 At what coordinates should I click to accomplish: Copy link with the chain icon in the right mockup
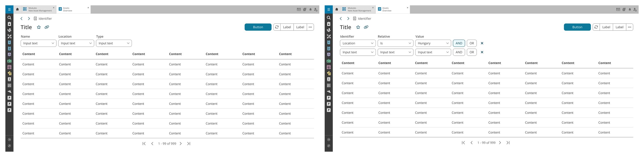(x=366, y=27)
